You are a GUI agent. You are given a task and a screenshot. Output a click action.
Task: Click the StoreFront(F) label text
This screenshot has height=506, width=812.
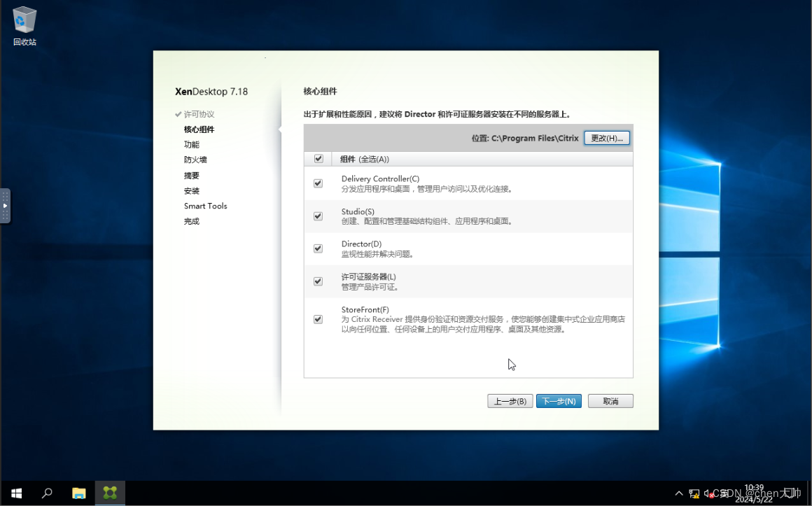click(x=365, y=310)
